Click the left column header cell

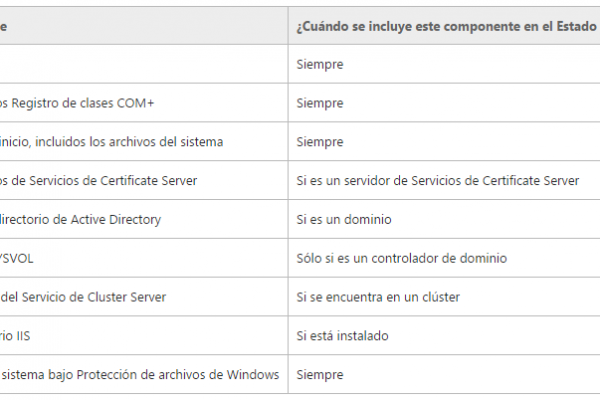click(x=144, y=26)
